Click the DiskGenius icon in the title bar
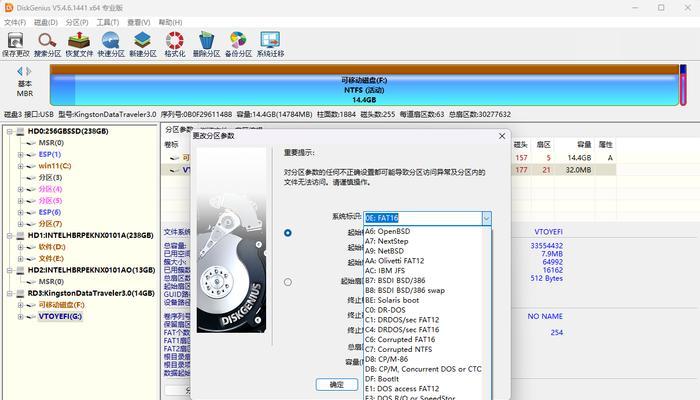Viewport: 700px width, 400px height. point(8,8)
